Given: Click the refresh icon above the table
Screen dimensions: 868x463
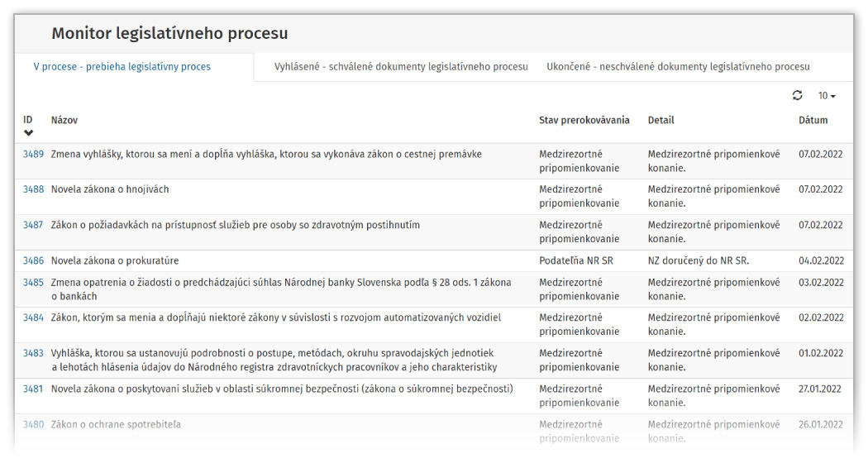Looking at the screenshot, I should coord(797,96).
